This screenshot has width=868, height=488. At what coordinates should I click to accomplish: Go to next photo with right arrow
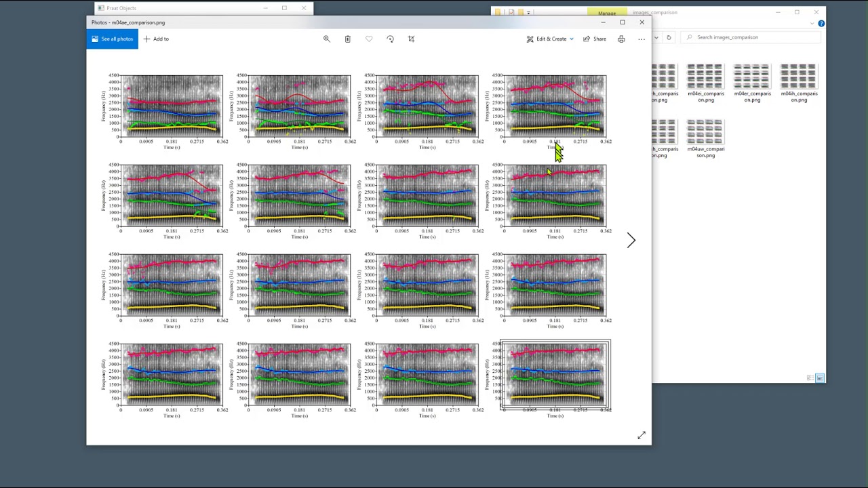coord(631,240)
